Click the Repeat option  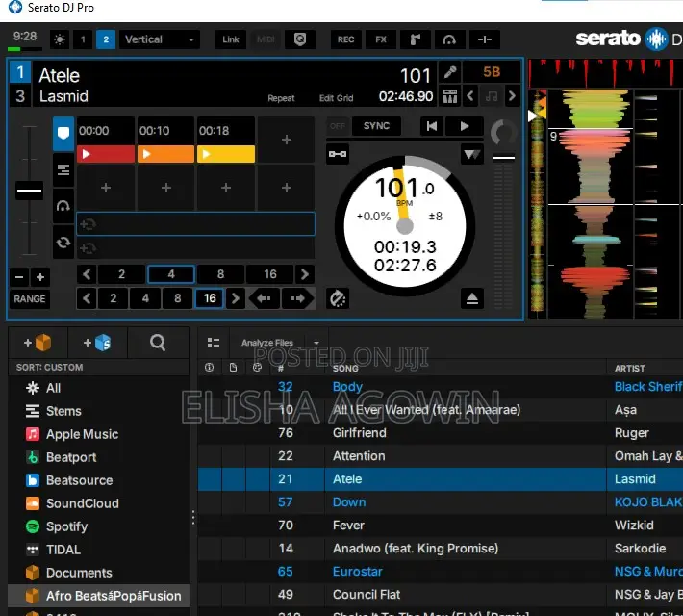click(x=281, y=98)
